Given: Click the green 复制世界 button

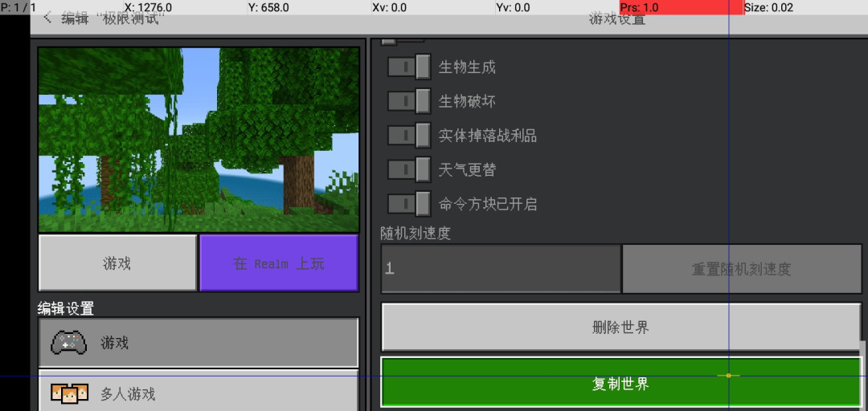Looking at the screenshot, I should (x=621, y=383).
